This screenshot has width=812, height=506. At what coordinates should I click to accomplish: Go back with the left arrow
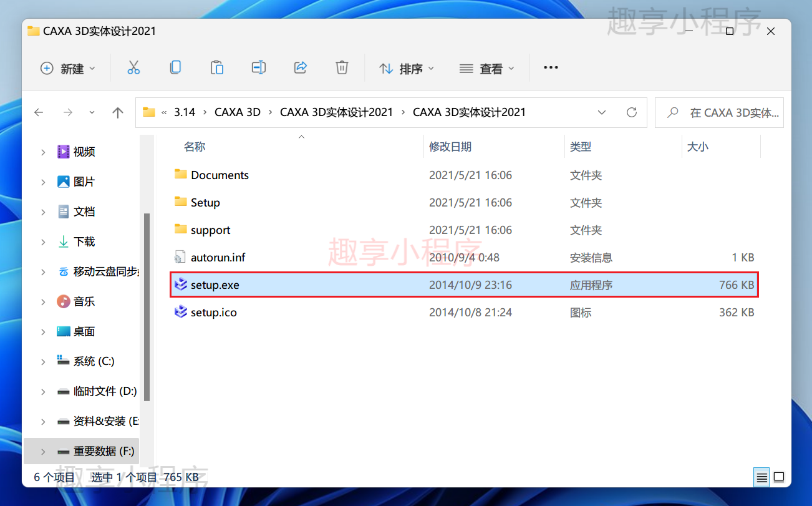coord(39,112)
